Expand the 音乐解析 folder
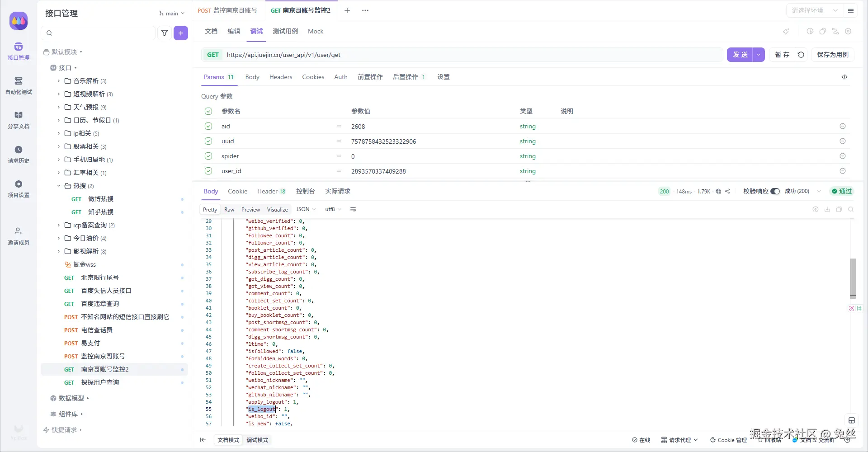Viewport: 868px width, 452px height. pyautogui.click(x=58, y=81)
